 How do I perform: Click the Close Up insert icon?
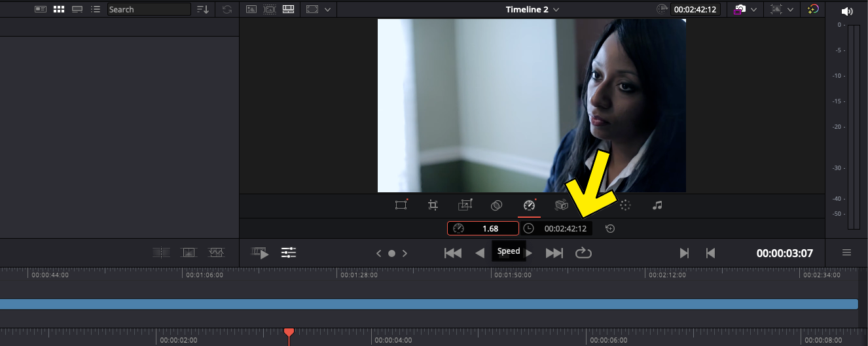[x=189, y=252]
